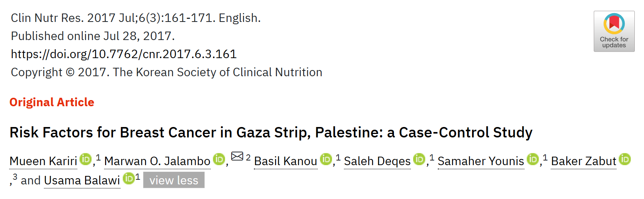Screen dimensions: 644x199
Task: Open author link Mueen Kariri
Action: click(x=43, y=161)
